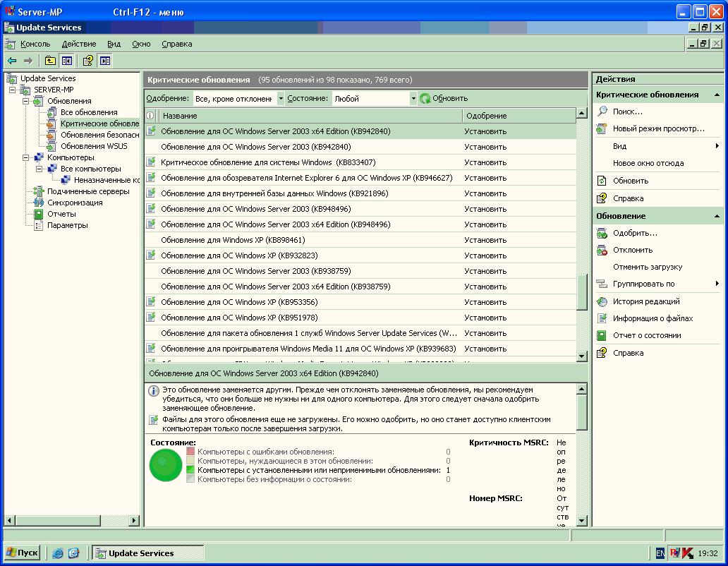Open the Действие menu
Image resolution: width=728 pixels, height=566 pixels.
[x=79, y=44]
